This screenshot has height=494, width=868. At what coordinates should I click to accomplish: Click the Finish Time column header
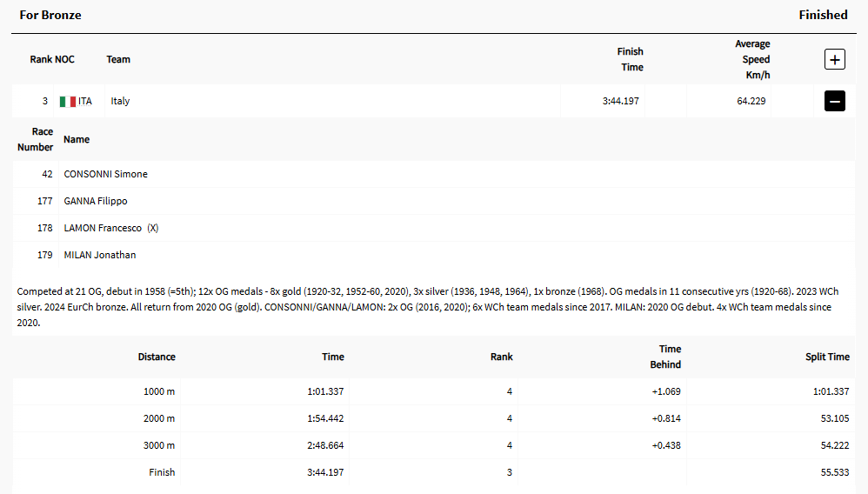(x=631, y=59)
